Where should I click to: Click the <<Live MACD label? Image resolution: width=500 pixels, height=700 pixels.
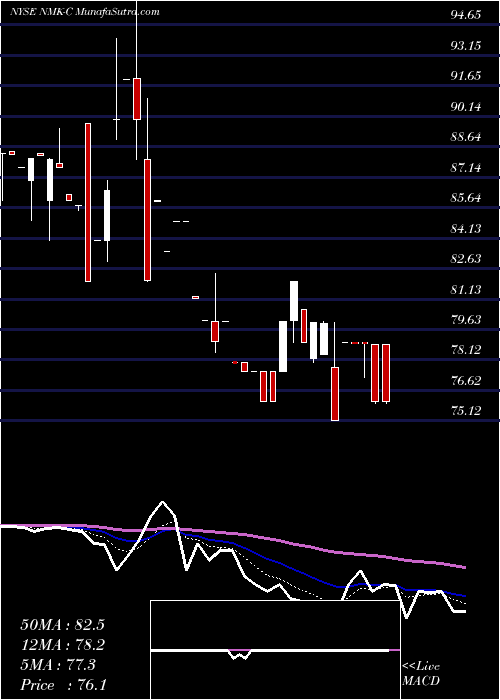(421, 674)
